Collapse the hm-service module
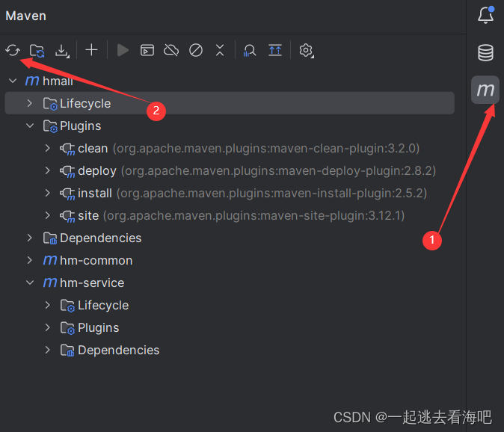This screenshot has height=432, width=504. click(x=30, y=283)
